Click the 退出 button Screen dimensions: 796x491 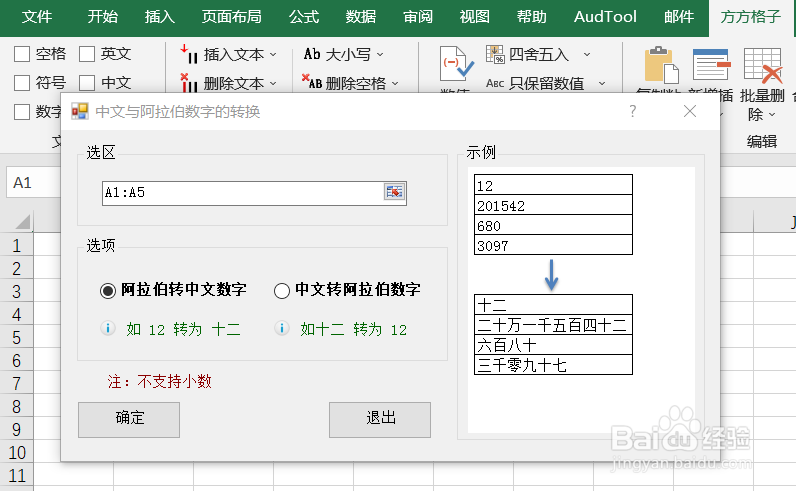click(x=380, y=420)
